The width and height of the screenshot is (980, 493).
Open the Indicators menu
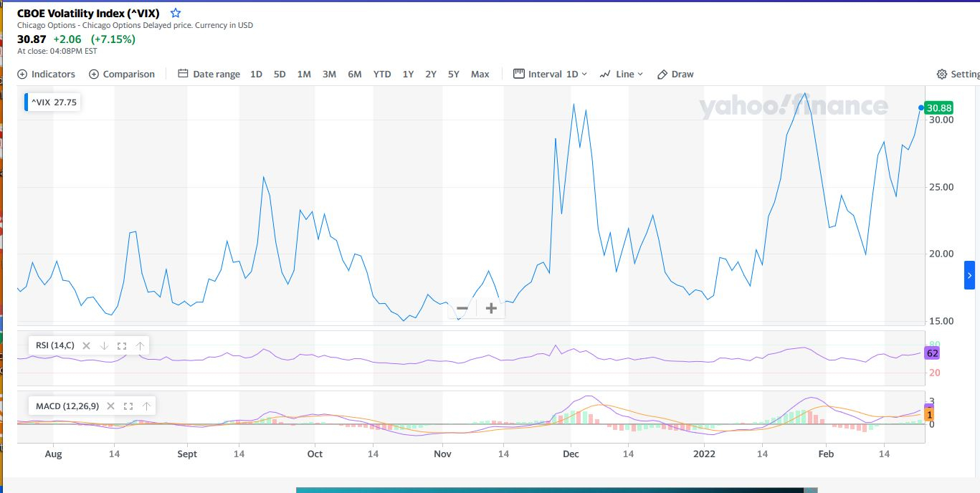[46, 74]
